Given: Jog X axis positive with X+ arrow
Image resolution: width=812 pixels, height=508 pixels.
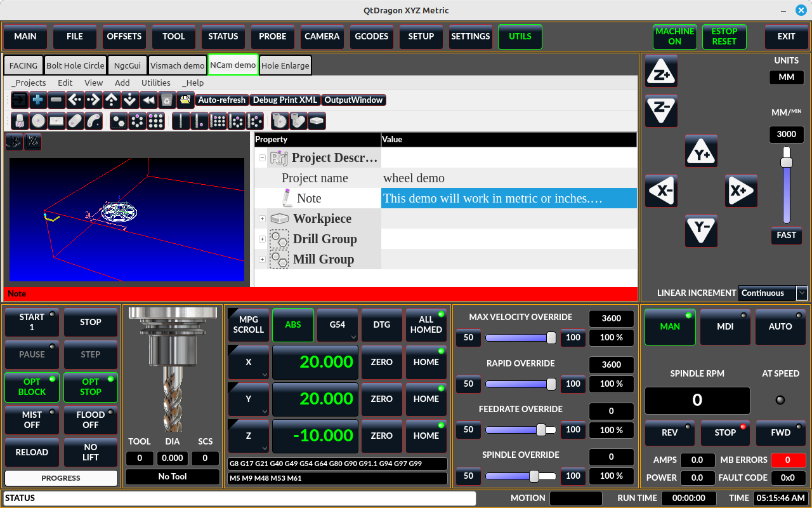Looking at the screenshot, I should [742, 190].
